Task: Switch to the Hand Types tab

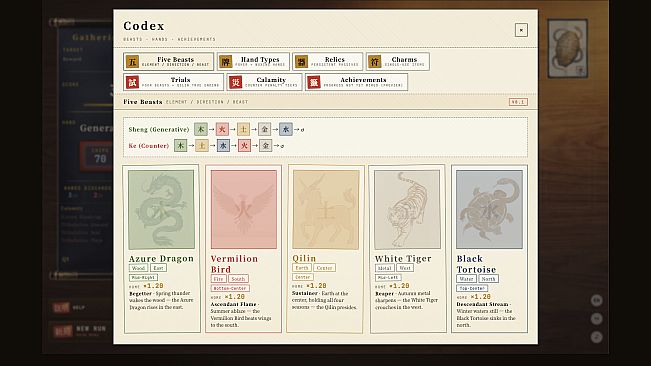Action: [x=253, y=61]
